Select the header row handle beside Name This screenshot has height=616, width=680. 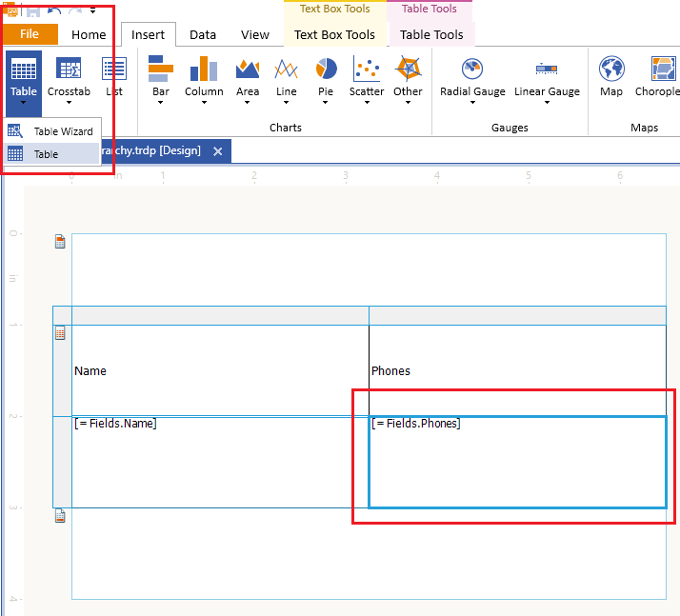click(x=63, y=370)
